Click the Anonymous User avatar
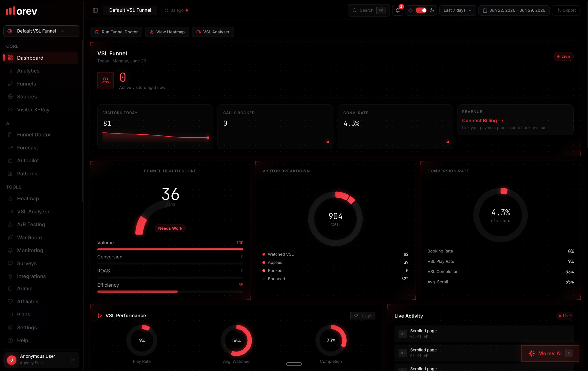Image resolution: width=588 pixels, height=371 pixels. (12, 360)
